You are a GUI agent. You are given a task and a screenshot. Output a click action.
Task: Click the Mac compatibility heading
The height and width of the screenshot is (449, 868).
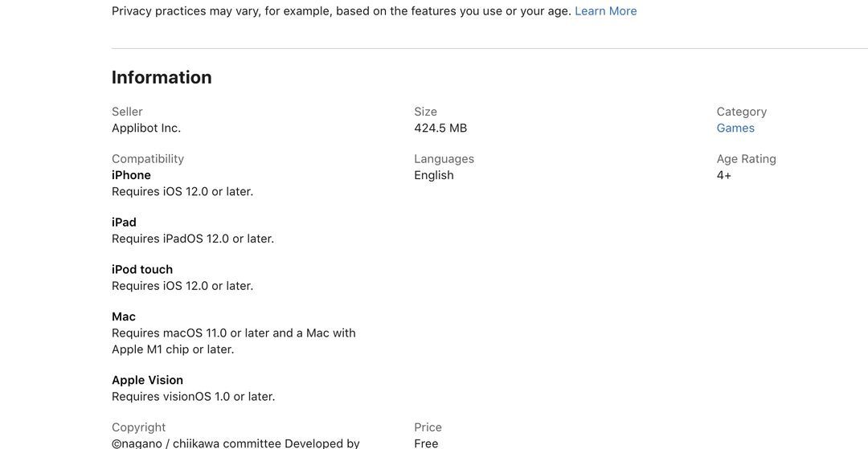pyautogui.click(x=124, y=317)
